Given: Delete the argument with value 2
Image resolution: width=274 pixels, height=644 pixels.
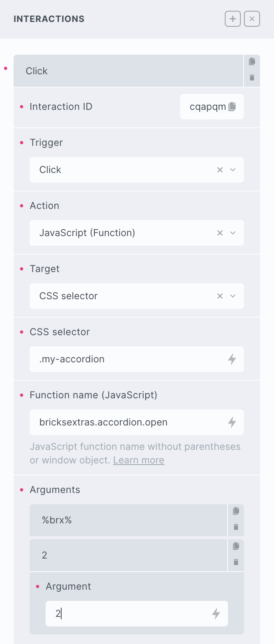Looking at the screenshot, I should pyautogui.click(x=236, y=562).
